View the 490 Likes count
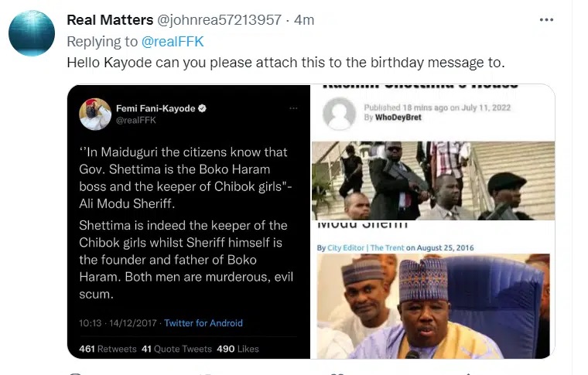Image resolution: width=588 pixels, height=375 pixels. tap(238, 349)
